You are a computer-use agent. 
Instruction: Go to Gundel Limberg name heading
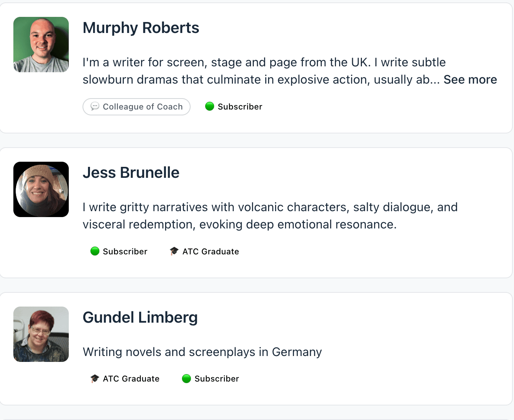click(x=140, y=318)
